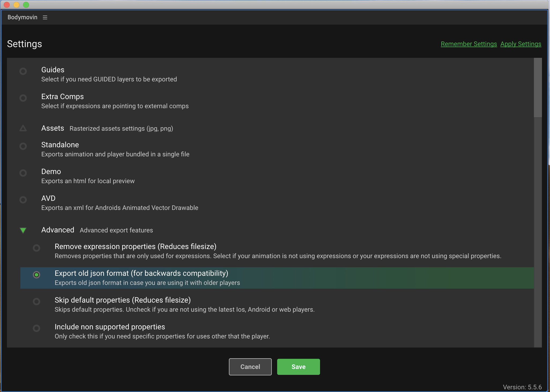Screen dimensions: 550x392
Task: Enable the Standalone export option
Action: [23, 146]
